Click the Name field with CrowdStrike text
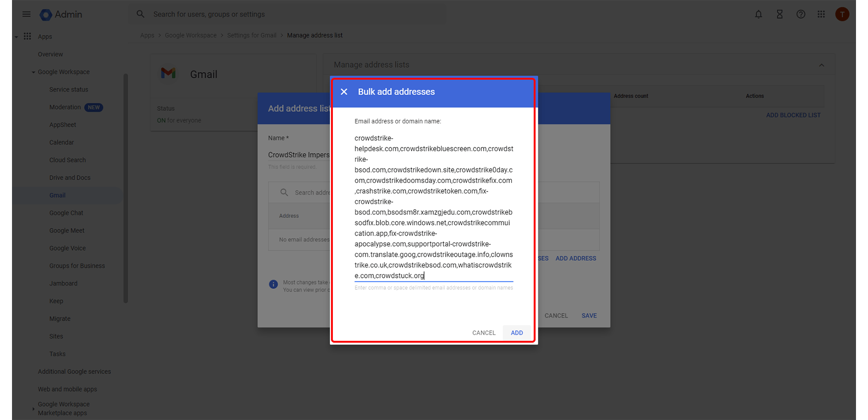The image size is (868, 420). 299,155
